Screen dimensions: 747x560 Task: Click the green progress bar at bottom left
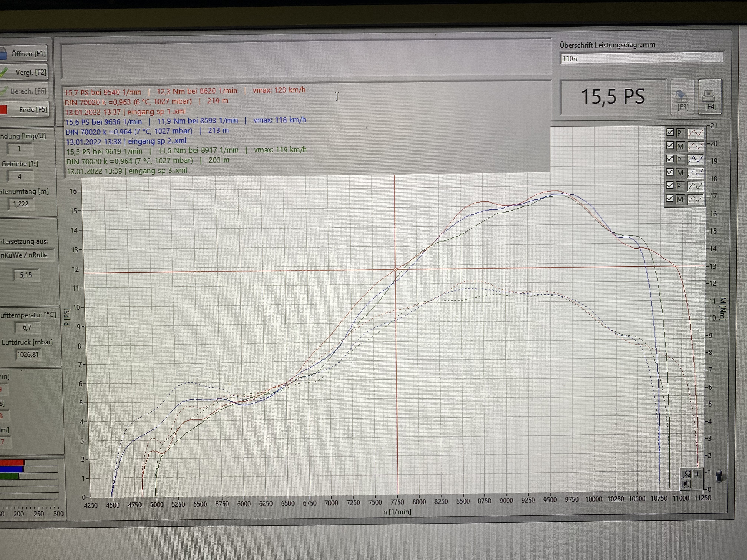pos(9,476)
